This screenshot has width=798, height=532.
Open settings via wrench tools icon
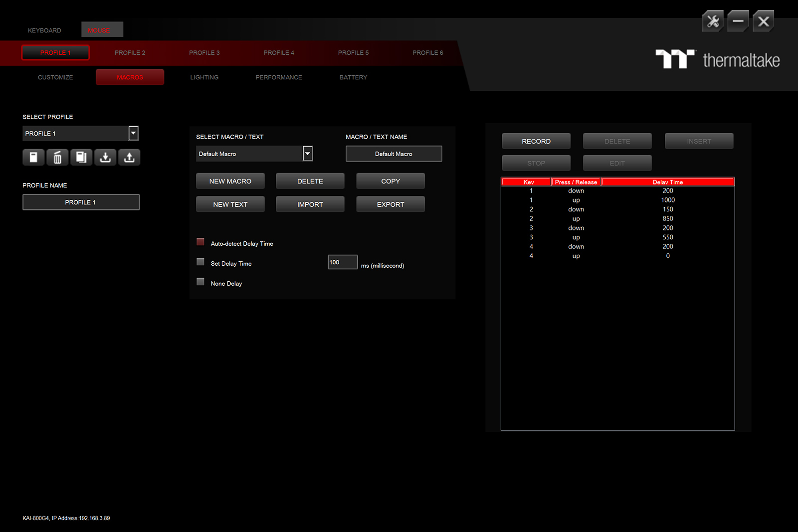tap(713, 21)
